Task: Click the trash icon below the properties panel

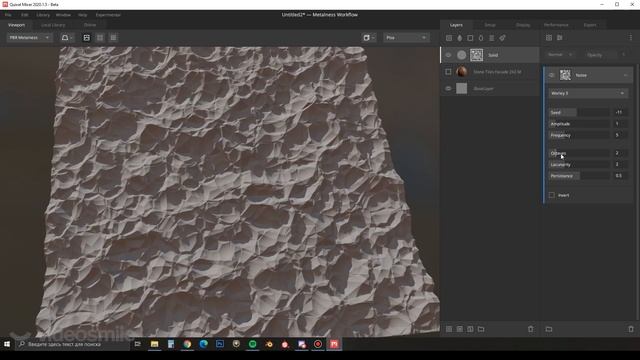Action: [631, 329]
